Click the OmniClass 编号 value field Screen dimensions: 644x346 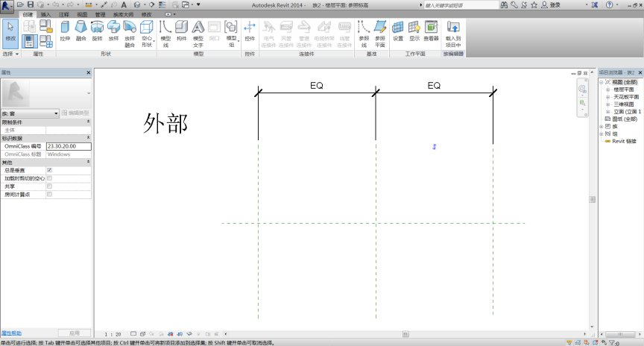68,146
